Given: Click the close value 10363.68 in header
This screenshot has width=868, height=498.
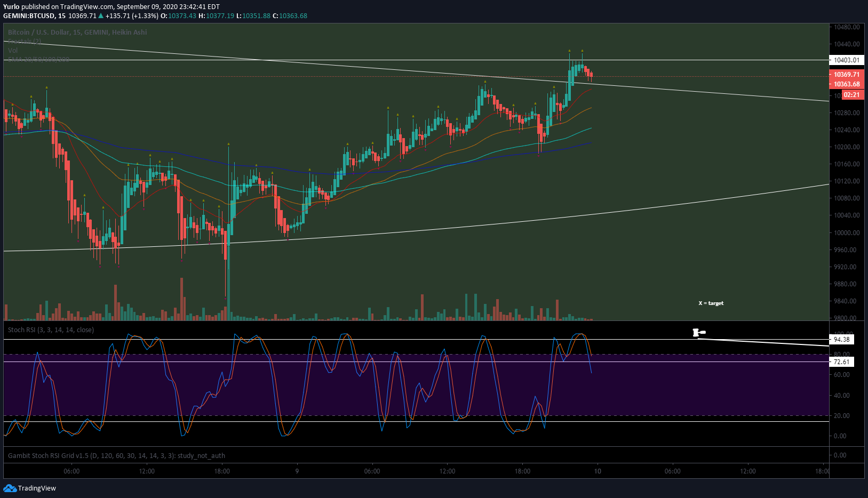Looking at the screenshot, I should 293,16.
